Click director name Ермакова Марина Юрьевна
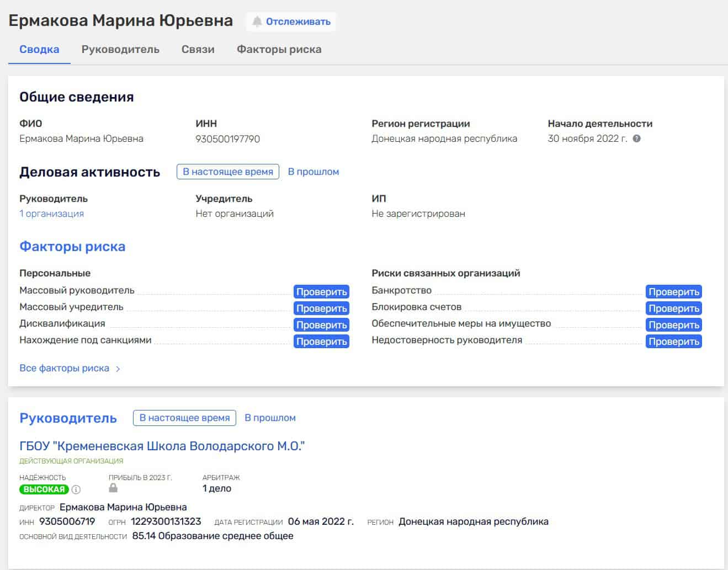The height and width of the screenshot is (570, 728). (123, 507)
